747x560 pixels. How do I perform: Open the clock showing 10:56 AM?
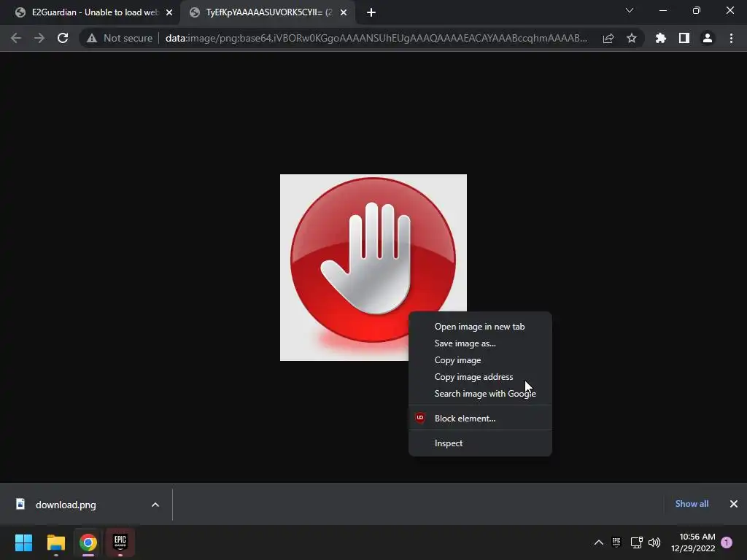tap(693, 542)
